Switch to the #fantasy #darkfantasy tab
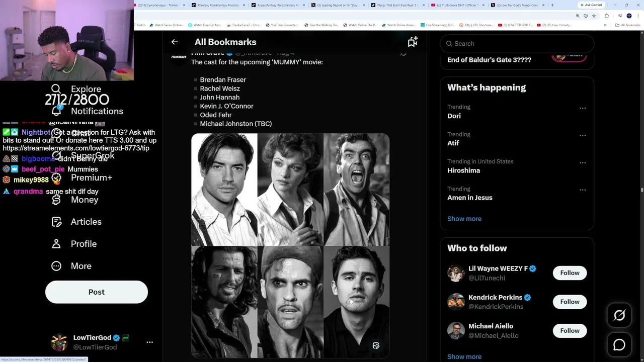Screen dimensions: 644x362 tap(219, 5)
